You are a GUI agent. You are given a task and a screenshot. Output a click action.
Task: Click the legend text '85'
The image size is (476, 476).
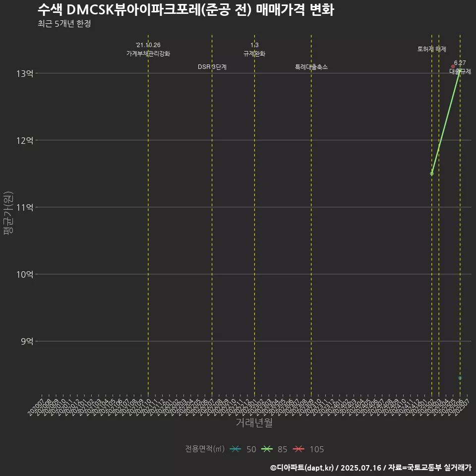(282, 449)
